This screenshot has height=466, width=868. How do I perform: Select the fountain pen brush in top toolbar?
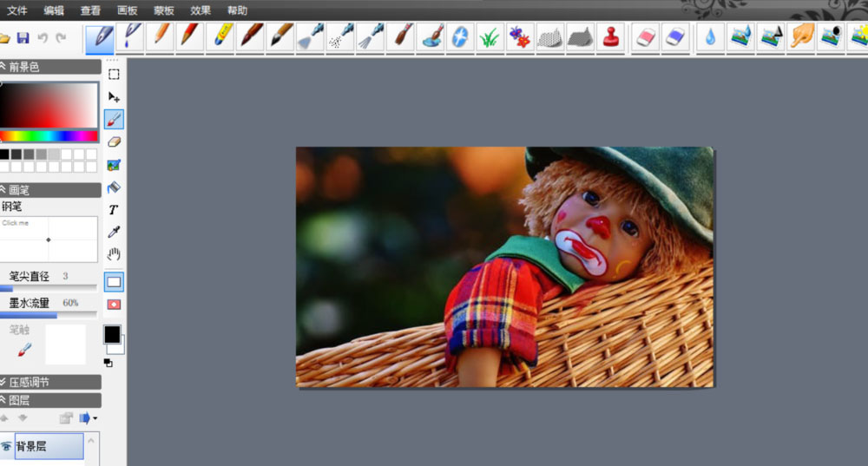tap(100, 37)
